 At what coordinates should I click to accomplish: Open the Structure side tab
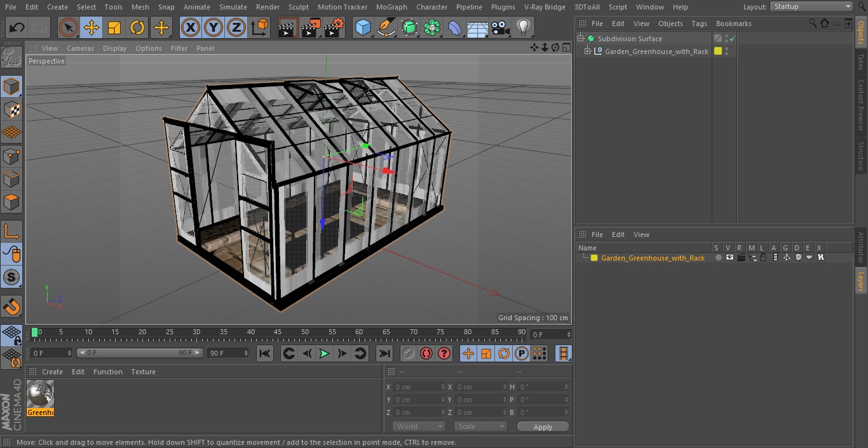tap(861, 156)
